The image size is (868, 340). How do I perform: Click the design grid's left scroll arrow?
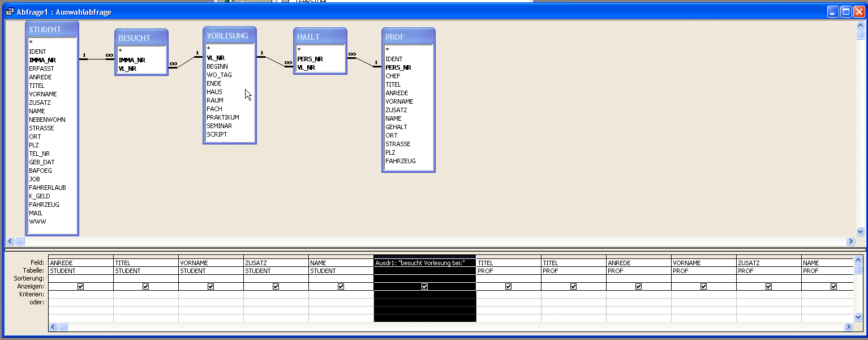tap(54, 327)
